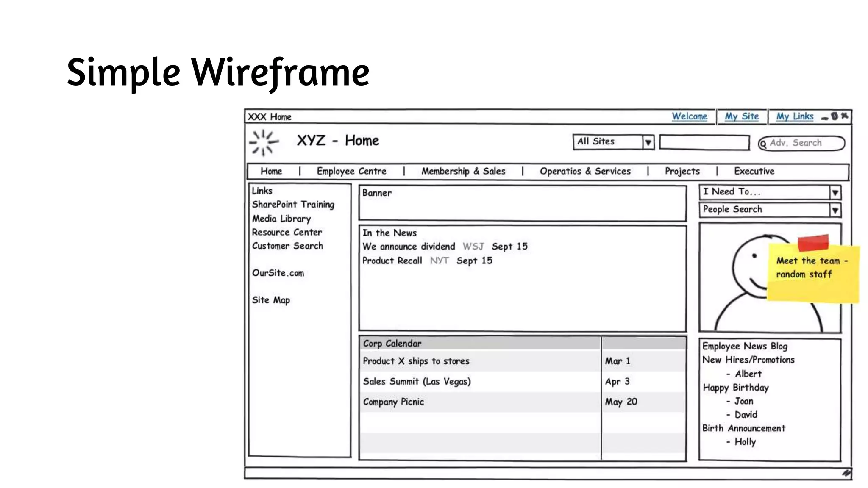Click the maximize icon in wireframe title bar
Image resolution: width=868 pixels, height=488 pixels.
[x=835, y=116]
